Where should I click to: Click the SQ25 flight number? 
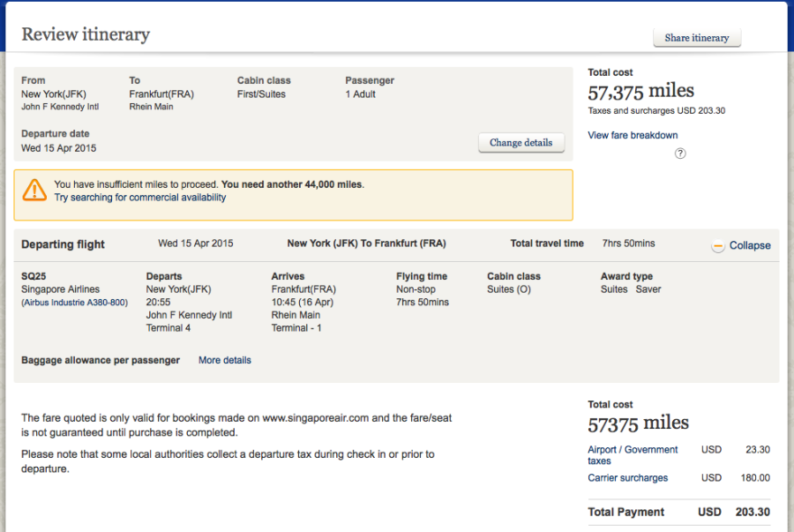(x=34, y=276)
